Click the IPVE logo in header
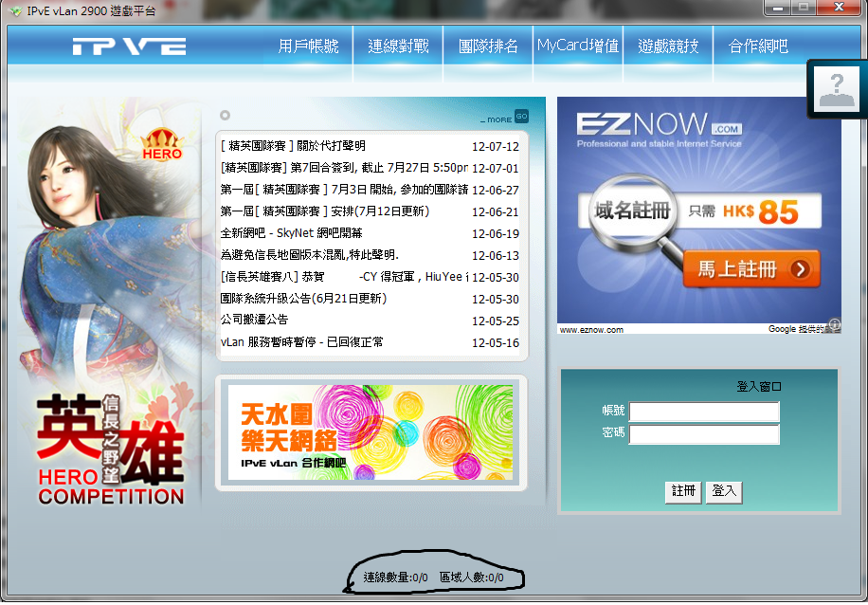This screenshot has height=605, width=868. pyautogui.click(x=129, y=46)
